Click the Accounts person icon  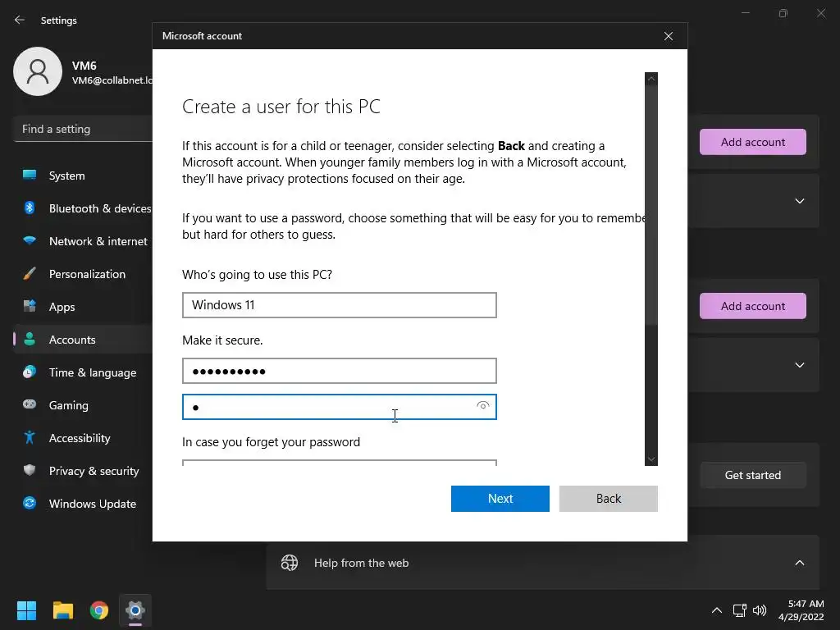30,339
